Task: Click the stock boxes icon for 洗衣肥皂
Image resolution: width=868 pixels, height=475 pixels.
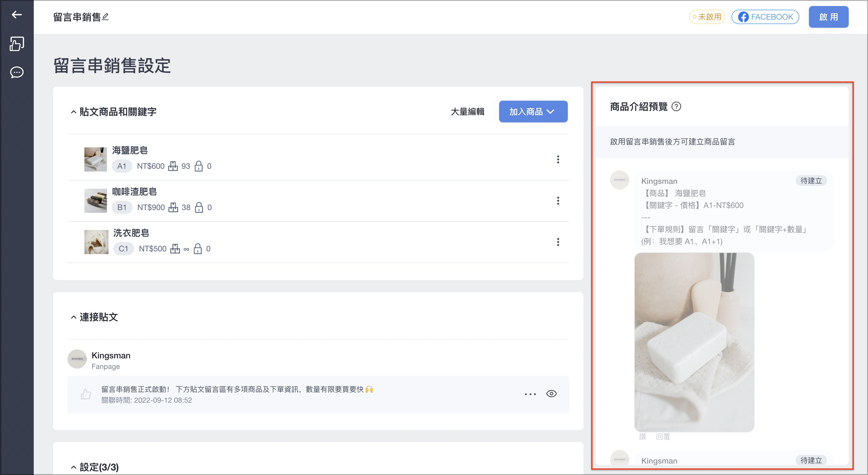Action: (x=175, y=249)
